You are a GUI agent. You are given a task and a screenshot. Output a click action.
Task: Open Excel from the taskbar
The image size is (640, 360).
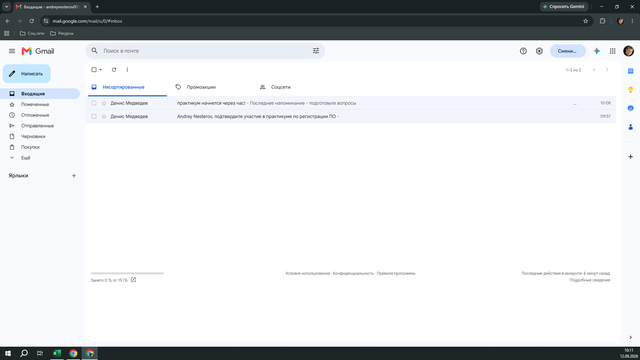[x=57, y=353]
